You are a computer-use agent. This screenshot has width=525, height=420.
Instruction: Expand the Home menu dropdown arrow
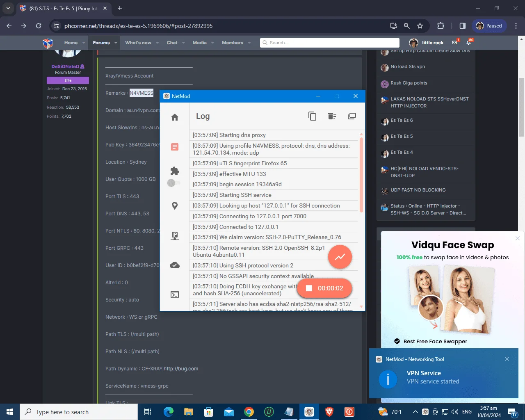84,43
